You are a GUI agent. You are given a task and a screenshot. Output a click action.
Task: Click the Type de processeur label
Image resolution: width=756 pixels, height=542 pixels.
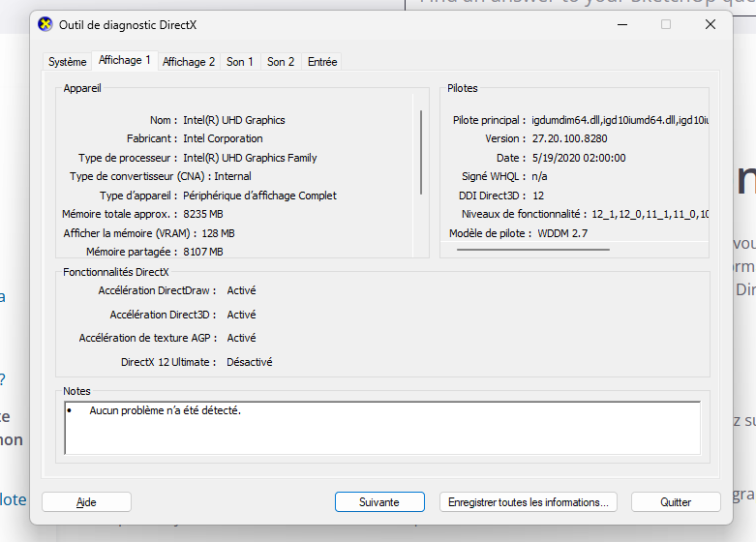[127, 158]
